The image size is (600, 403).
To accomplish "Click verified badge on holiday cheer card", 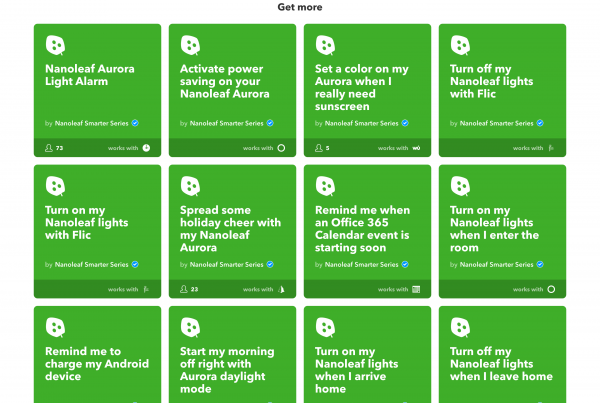I will point(270,264).
